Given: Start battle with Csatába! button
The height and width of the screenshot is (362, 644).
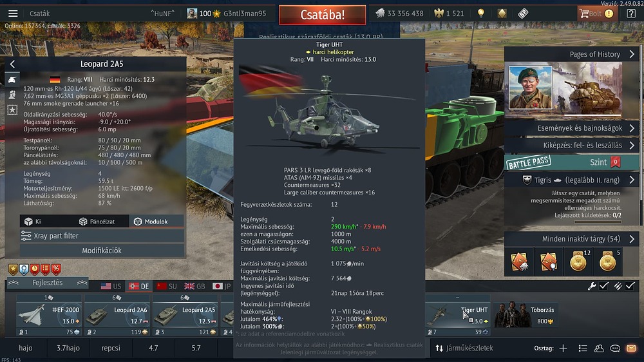Looking at the screenshot, I should 323,15.
